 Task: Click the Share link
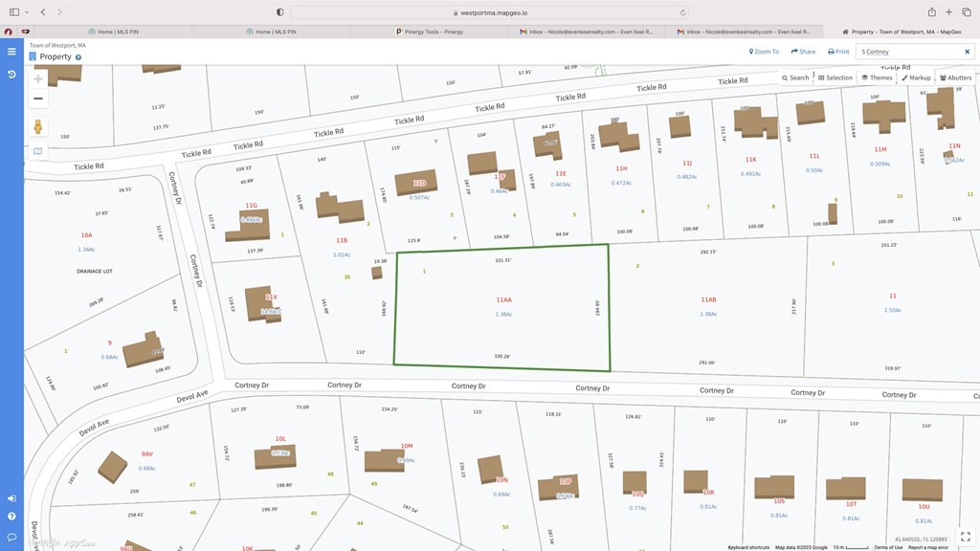point(803,52)
